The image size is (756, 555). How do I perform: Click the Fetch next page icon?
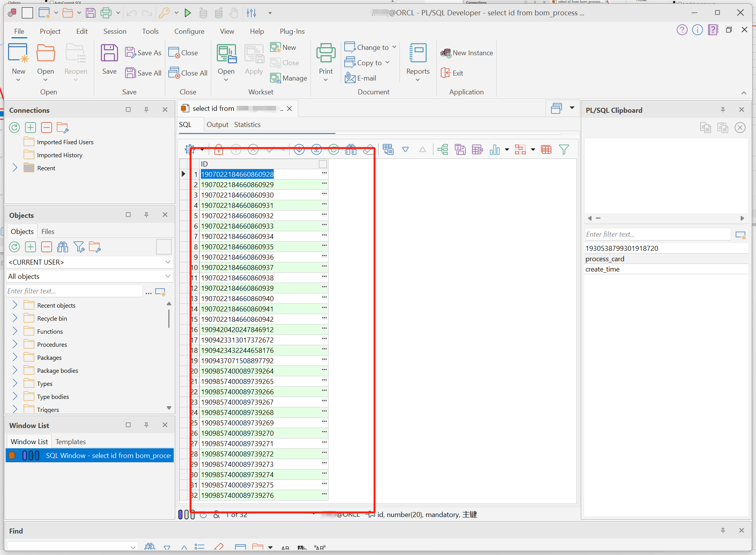coord(299,150)
